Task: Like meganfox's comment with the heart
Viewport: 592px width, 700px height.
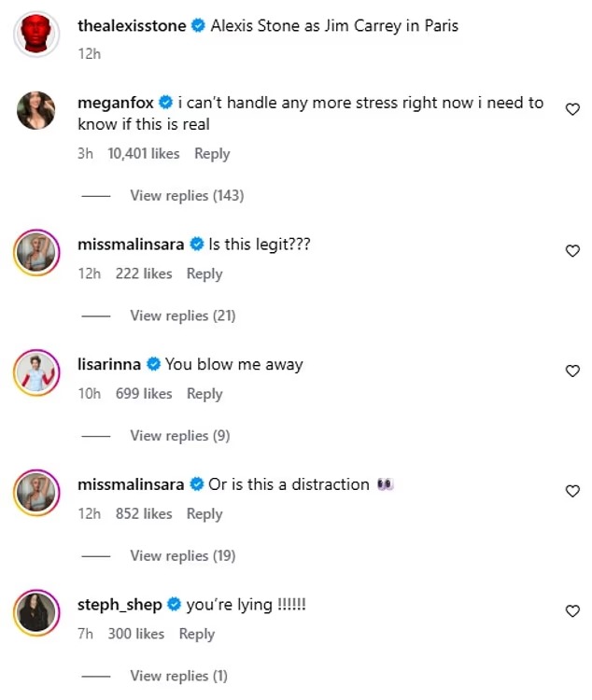Action: 573,109
